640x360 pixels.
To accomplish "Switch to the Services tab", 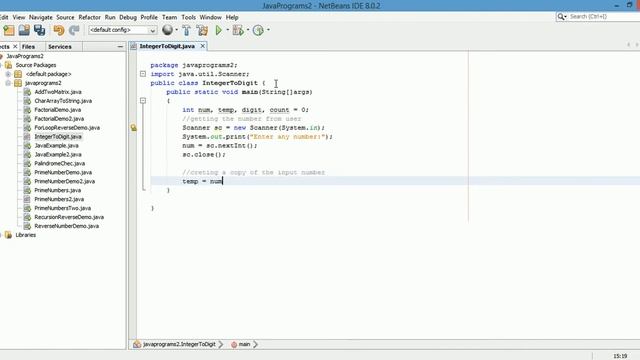I will click(x=60, y=47).
